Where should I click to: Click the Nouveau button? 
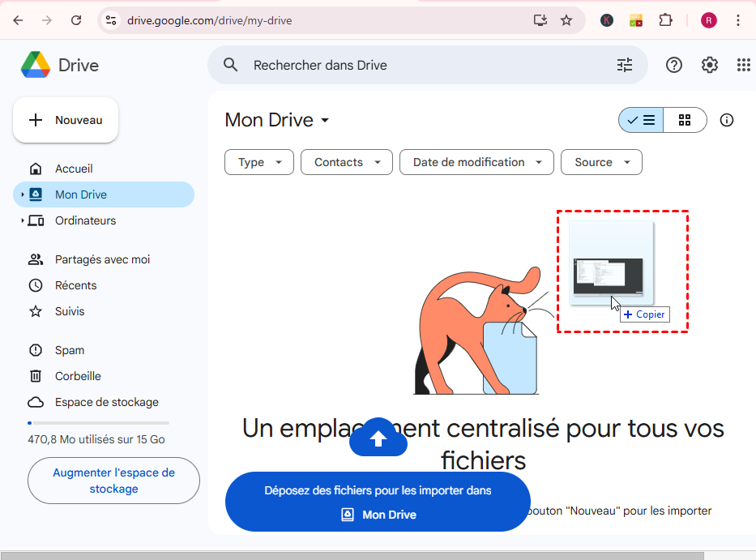pyautogui.click(x=66, y=120)
